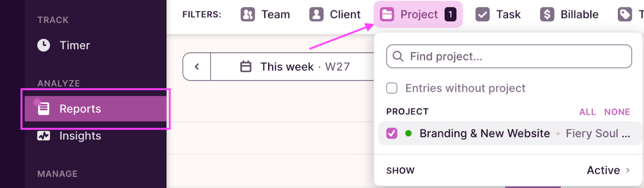Go to the previous week arrow
The image size is (644, 188).
click(197, 67)
